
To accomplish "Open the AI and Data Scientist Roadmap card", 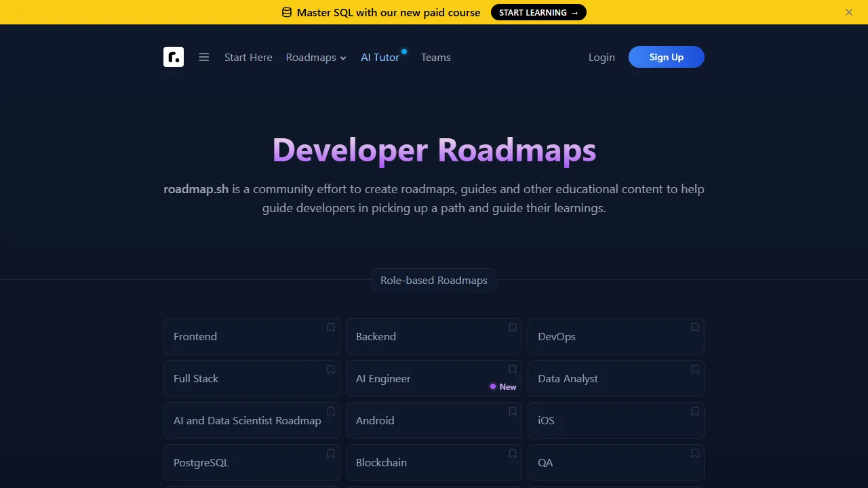I will point(252,420).
